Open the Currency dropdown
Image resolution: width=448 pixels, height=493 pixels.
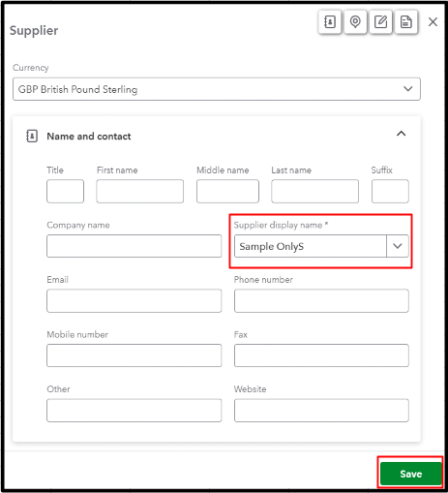pos(217,89)
